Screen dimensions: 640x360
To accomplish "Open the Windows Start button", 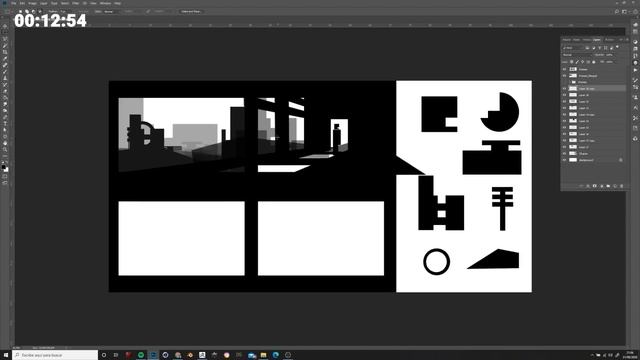I will [x=6, y=355].
